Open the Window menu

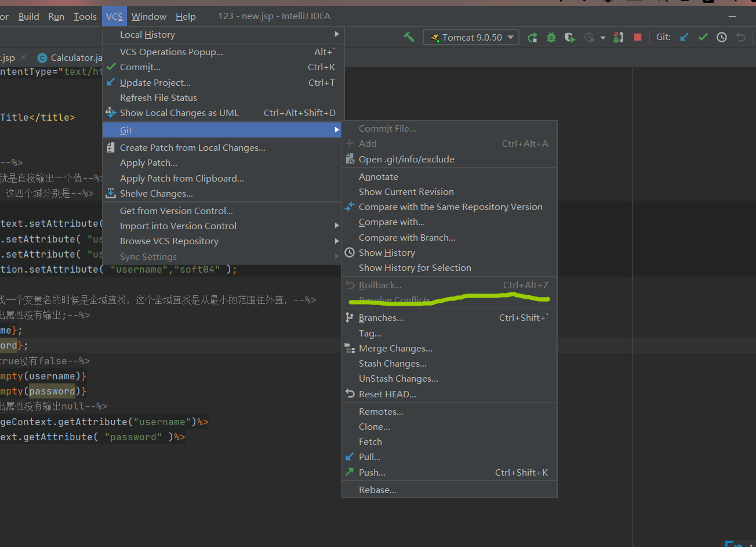(149, 16)
